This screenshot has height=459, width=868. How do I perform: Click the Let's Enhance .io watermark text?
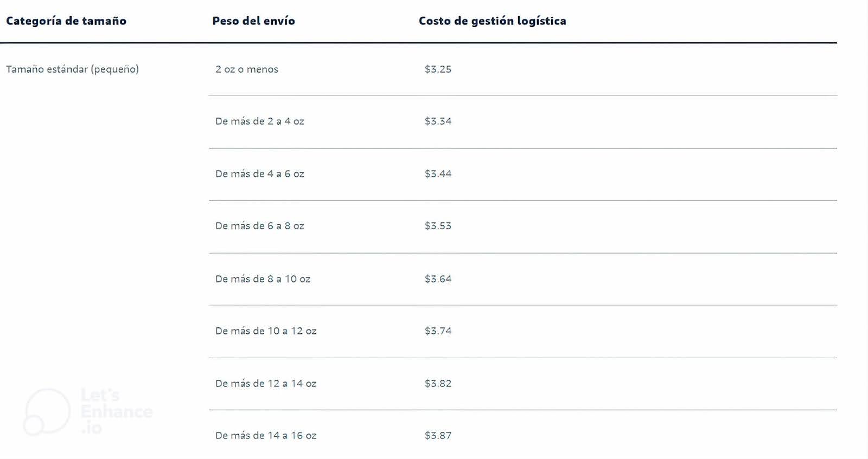[116, 411]
